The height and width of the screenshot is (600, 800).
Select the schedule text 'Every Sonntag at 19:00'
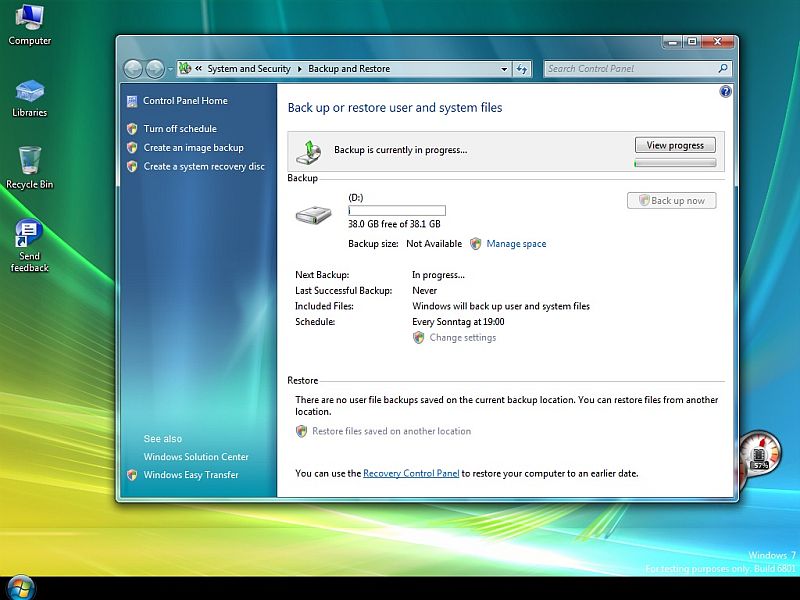click(x=458, y=322)
